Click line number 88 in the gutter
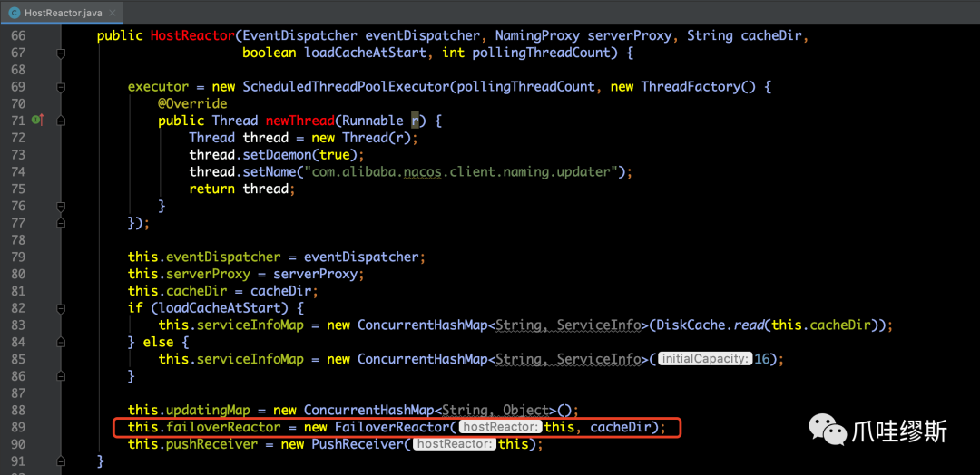The image size is (980, 475). (19, 410)
